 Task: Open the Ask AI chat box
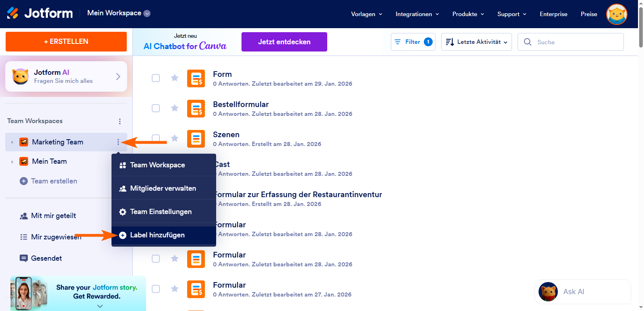tap(583, 292)
